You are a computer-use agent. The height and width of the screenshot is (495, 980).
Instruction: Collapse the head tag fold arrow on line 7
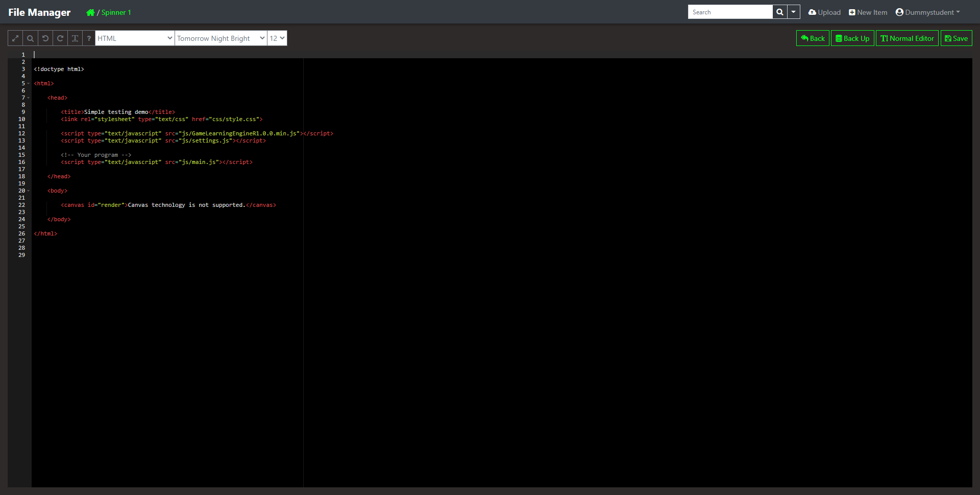(29, 98)
